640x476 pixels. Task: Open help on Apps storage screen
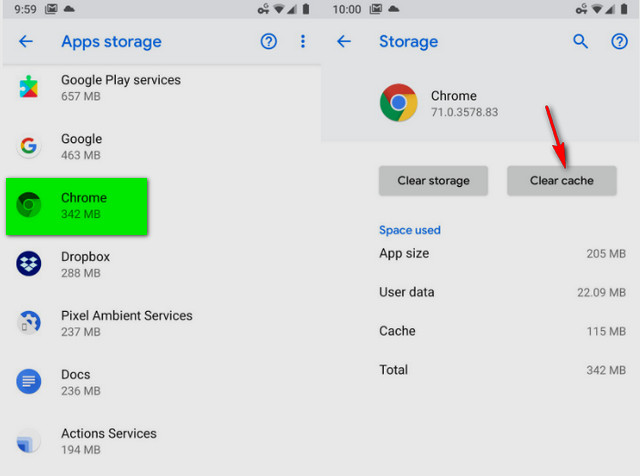click(x=268, y=42)
